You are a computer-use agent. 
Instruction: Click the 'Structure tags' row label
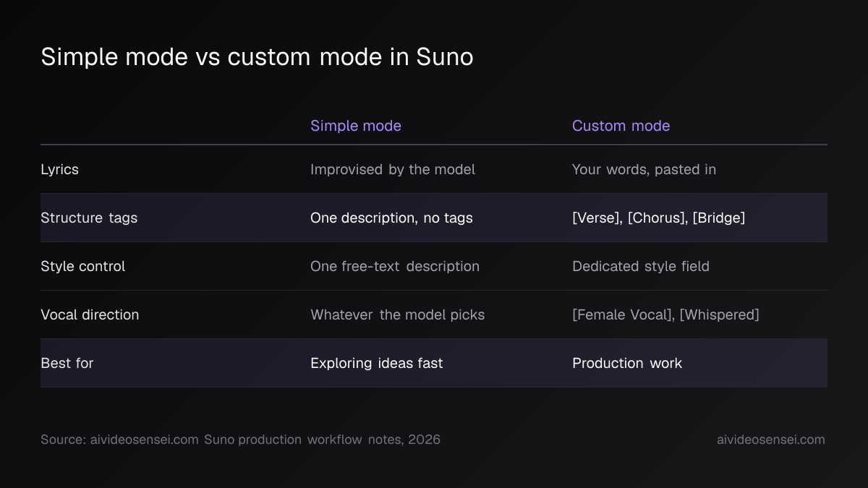click(89, 218)
